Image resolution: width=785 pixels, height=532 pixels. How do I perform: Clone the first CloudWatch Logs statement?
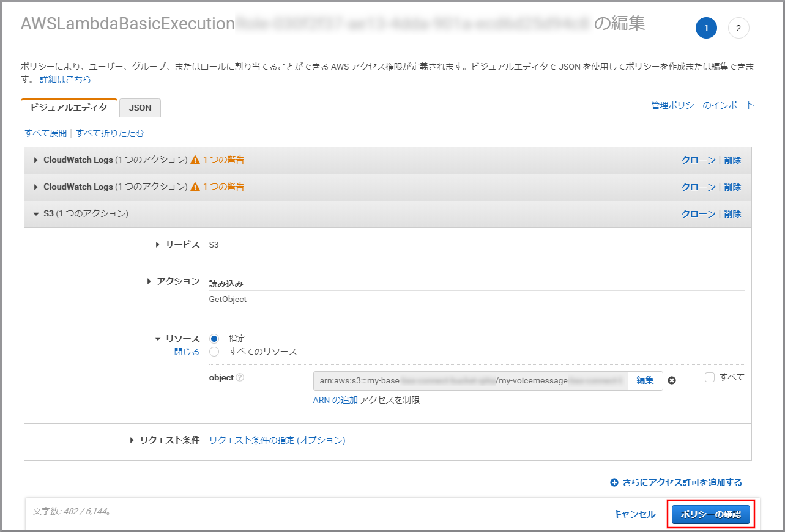click(698, 160)
